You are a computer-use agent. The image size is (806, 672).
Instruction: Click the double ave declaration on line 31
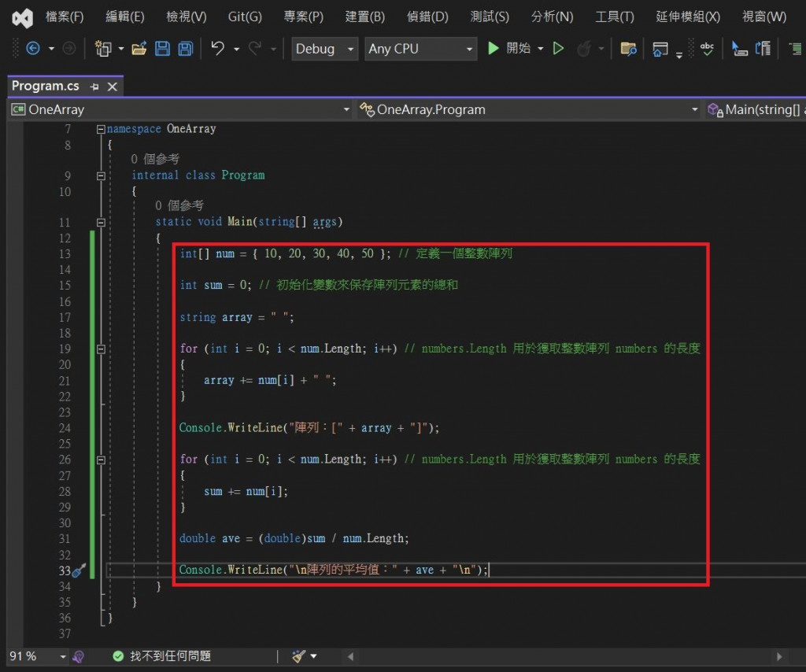[x=294, y=538]
